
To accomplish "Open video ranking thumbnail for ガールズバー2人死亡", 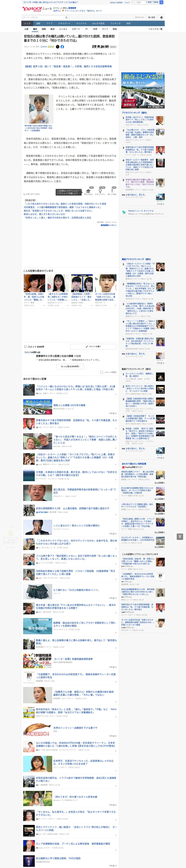I will (160, 377).
